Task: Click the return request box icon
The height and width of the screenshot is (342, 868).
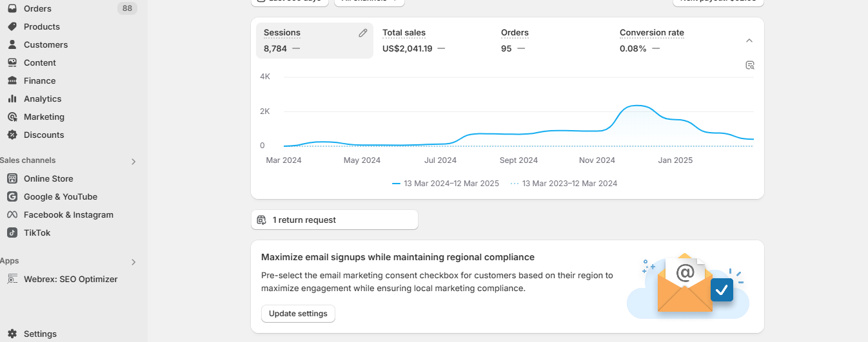Action: tap(261, 220)
